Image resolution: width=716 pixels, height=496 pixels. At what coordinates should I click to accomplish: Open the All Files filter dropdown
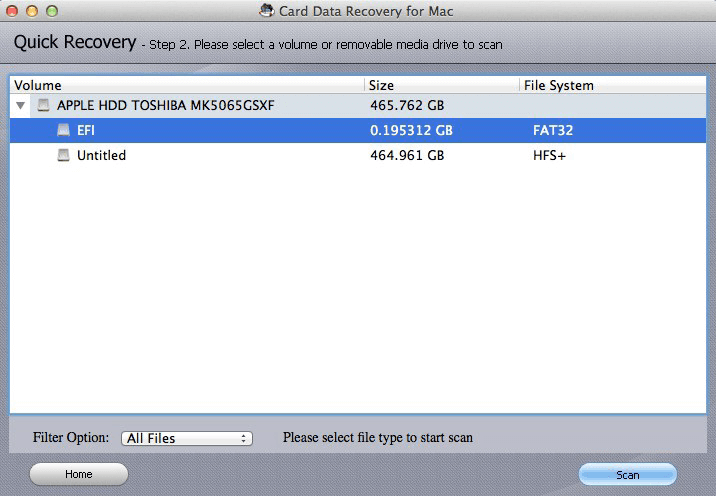187,438
